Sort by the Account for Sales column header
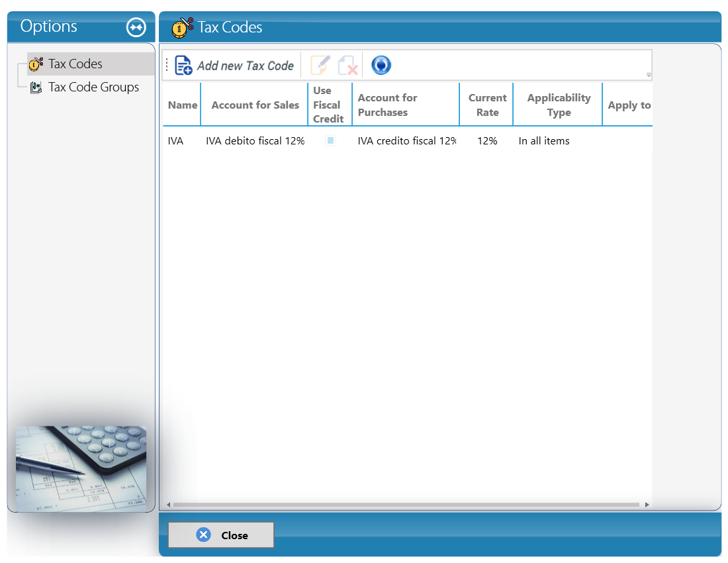The width and height of the screenshot is (728, 563). click(255, 105)
